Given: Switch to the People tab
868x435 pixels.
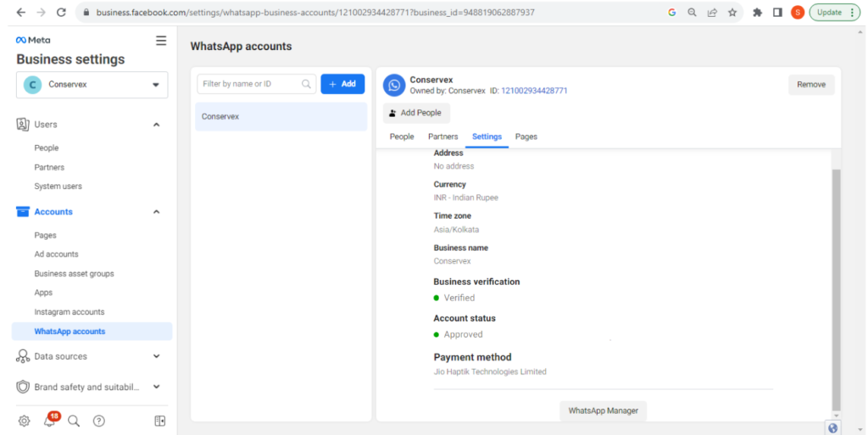Looking at the screenshot, I should click(x=402, y=137).
